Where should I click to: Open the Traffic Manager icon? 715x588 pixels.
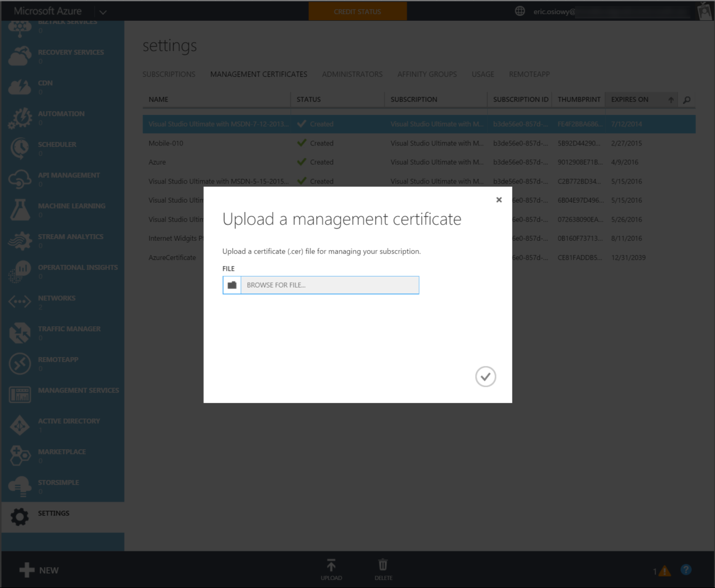coord(20,332)
